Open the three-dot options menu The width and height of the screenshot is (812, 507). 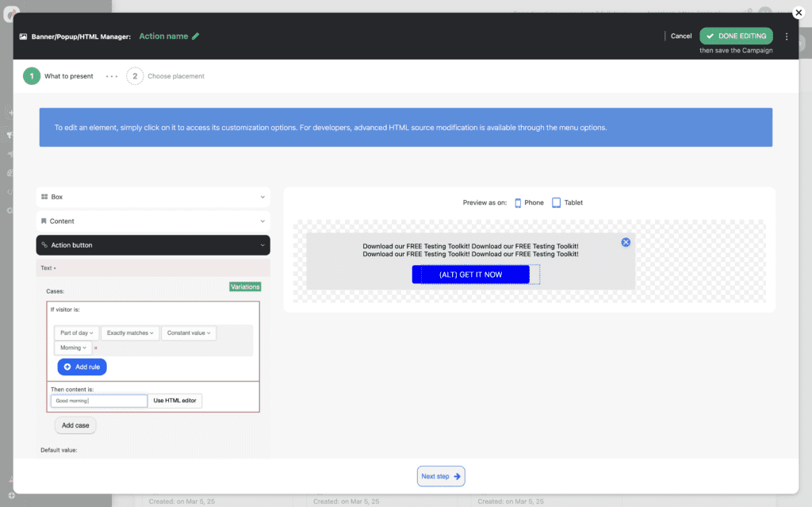786,36
